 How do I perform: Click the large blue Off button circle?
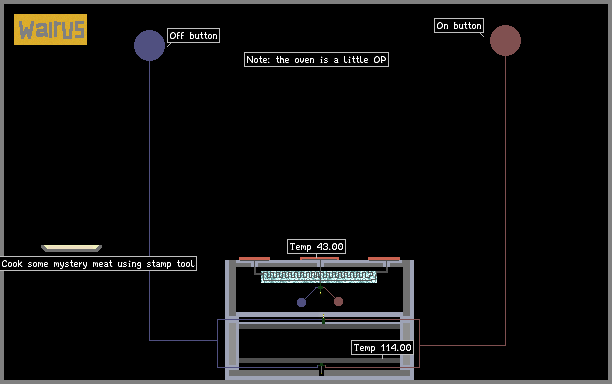(149, 45)
